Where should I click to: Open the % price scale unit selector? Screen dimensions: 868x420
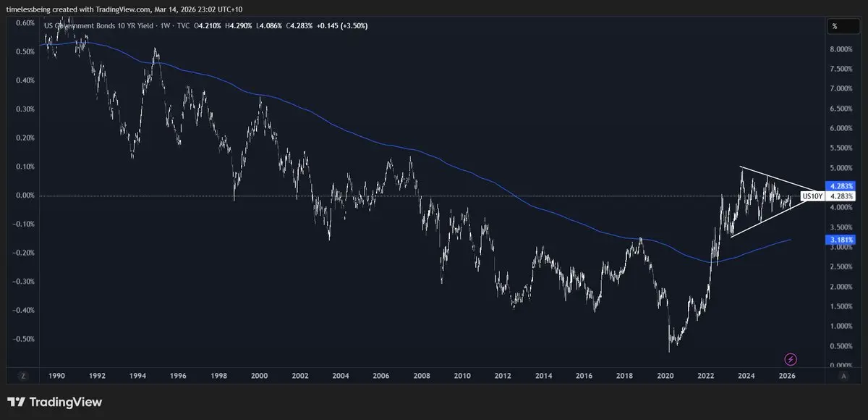point(843,26)
